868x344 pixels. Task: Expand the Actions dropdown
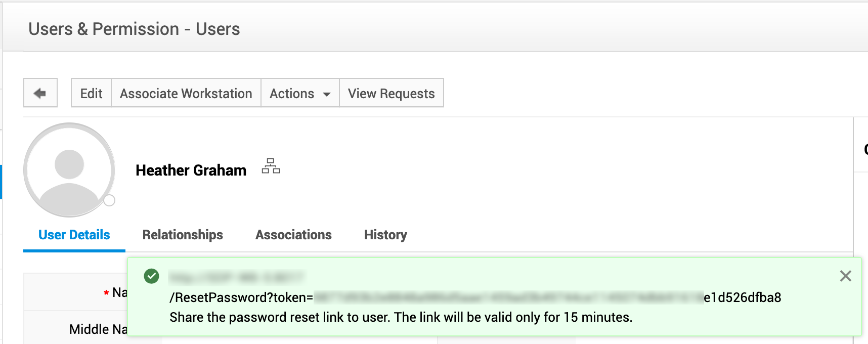(300, 94)
